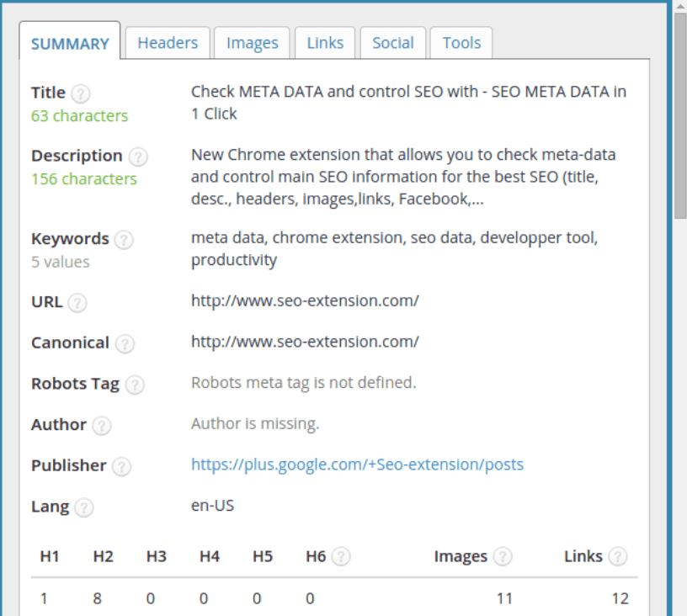
Task: Click the Publisher help question icon
Action: coord(121,466)
